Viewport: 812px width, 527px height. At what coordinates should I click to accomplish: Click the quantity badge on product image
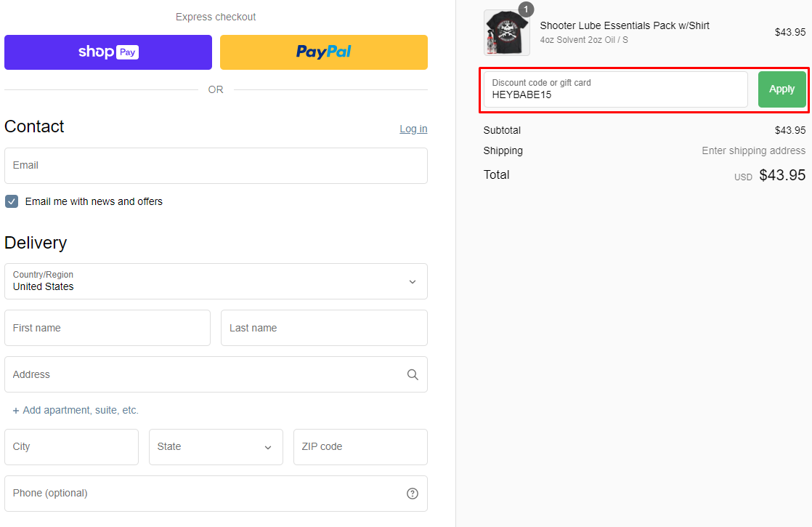coord(526,9)
